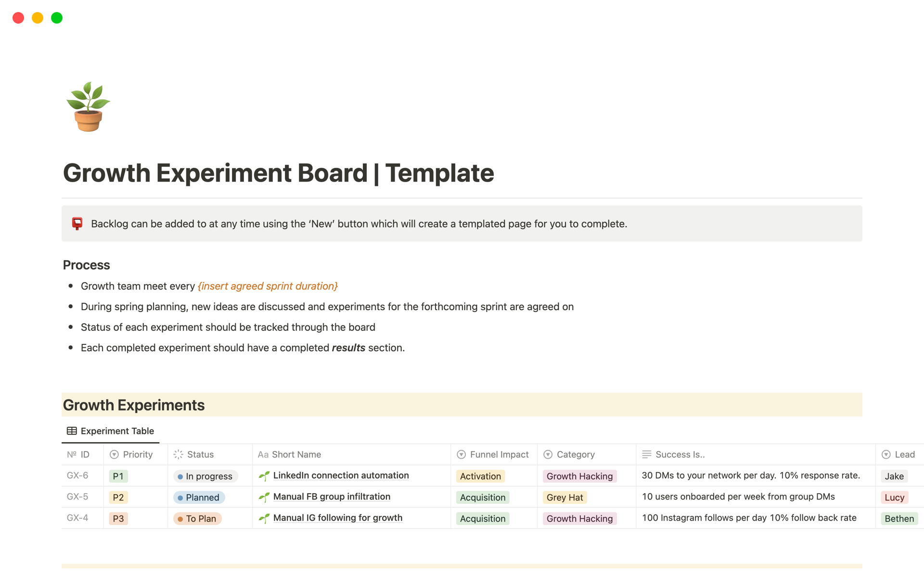Open the Category column header dropdown
Image resolution: width=924 pixels, height=578 pixels.
(569, 455)
